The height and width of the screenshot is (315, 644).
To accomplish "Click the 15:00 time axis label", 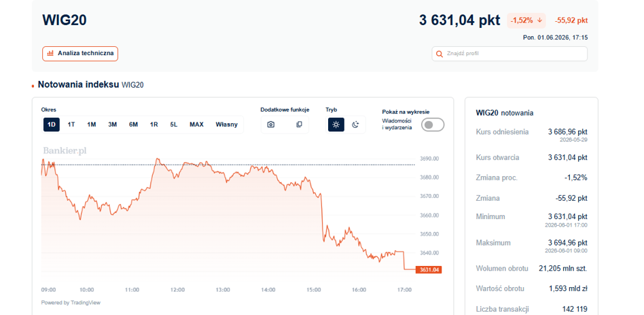I will (x=313, y=290).
